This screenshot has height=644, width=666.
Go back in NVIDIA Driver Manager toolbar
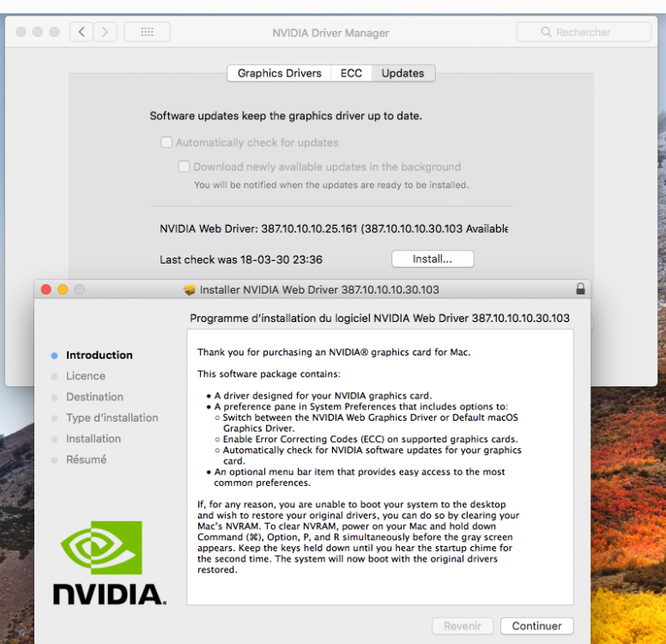click(82, 32)
